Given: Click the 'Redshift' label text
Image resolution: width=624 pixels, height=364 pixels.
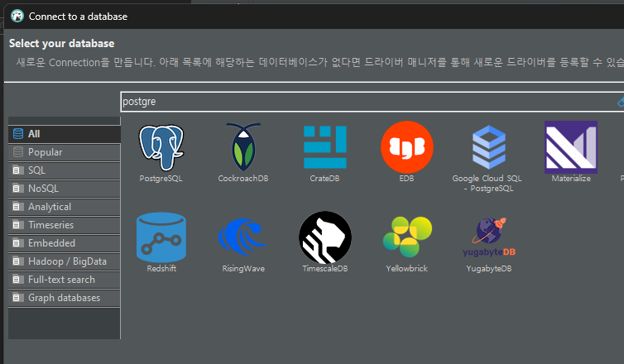Looking at the screenshot, I should click(161, 269).
